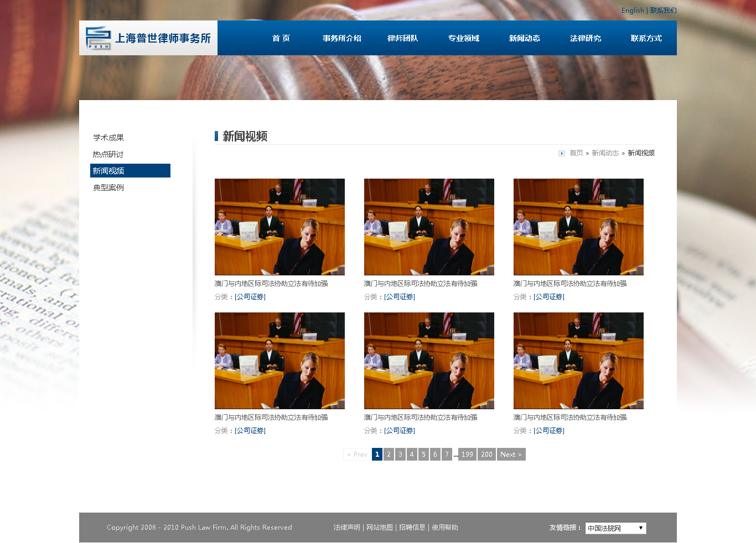Go to 专业领域 in the navigation bar
Viewport: 756px width, 543px height.
pos(463,38)
